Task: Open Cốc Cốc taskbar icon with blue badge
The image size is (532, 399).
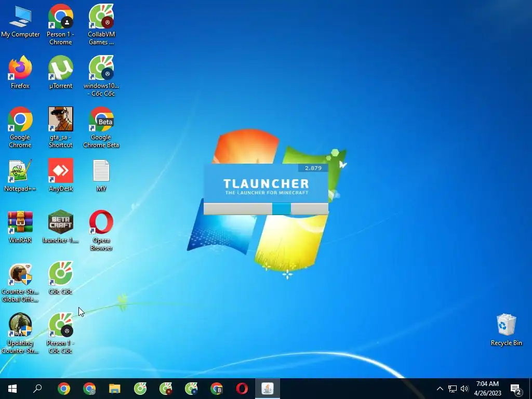Action: (191, 389)
